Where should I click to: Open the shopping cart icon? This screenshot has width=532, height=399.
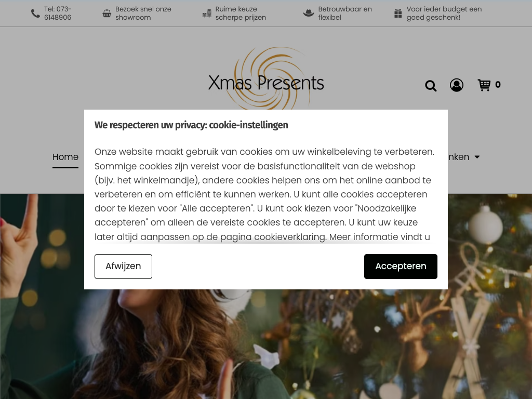[484, 85]
